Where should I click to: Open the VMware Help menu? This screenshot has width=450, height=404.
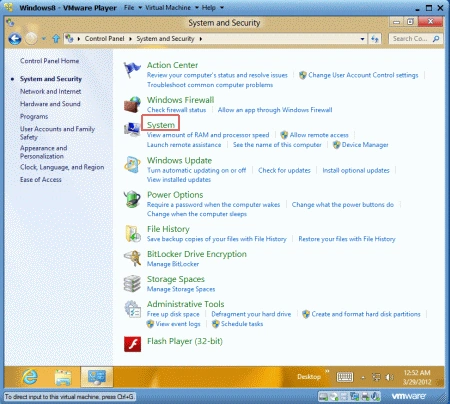tap(209, 7)
